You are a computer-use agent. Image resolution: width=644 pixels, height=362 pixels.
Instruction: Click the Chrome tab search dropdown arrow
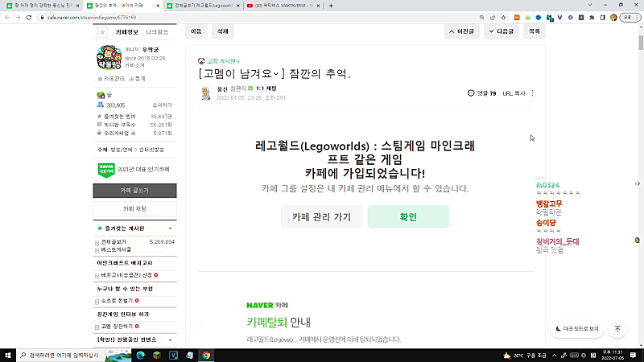pyautogui.click(x=590, y=6)
